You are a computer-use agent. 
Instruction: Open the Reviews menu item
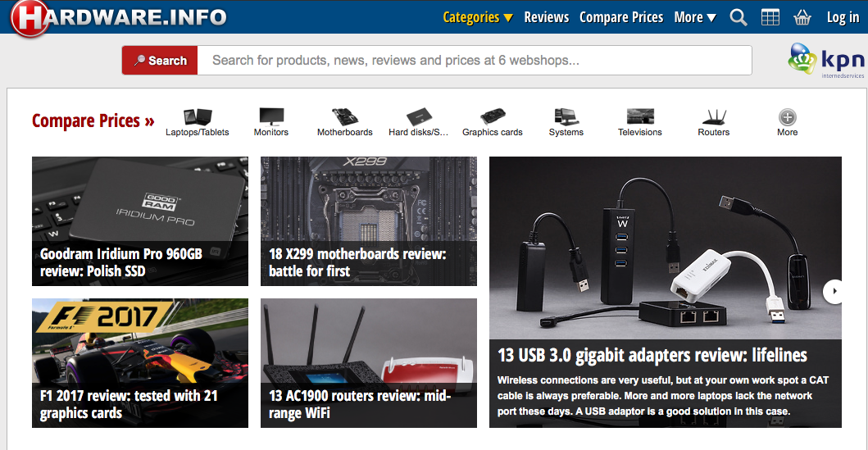coord(547,18)
